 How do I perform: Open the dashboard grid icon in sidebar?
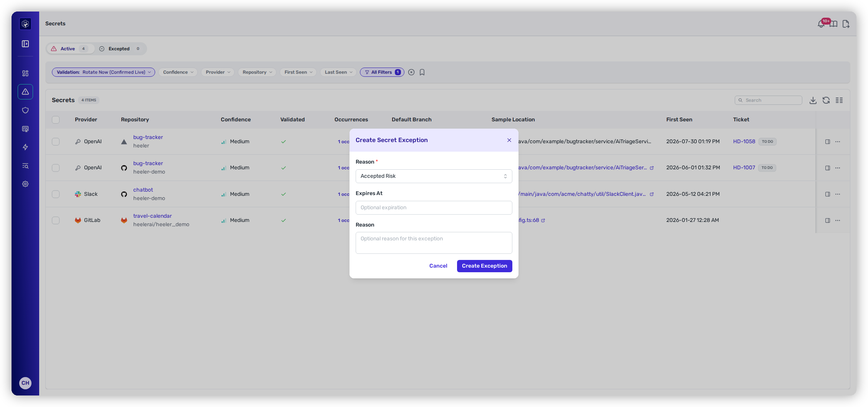[x=25, y=73]
